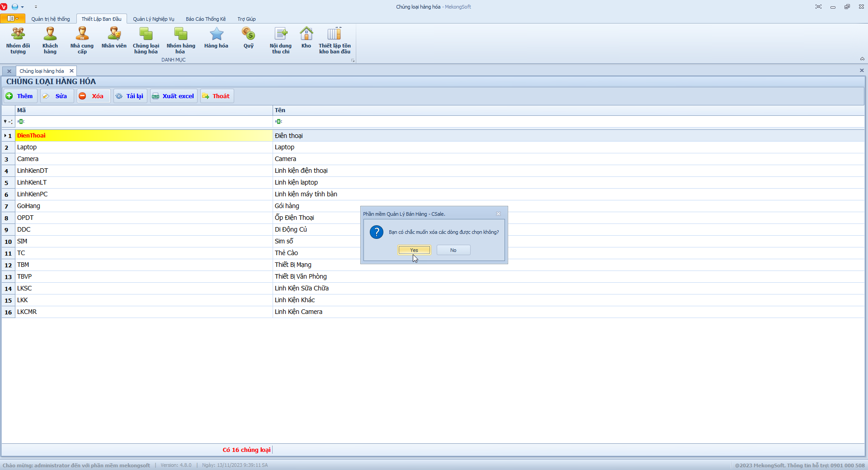This screenshot has height=470, width=868.
Task: Close the CSale confirmation dialog
Action: click(x=498, y=214)
